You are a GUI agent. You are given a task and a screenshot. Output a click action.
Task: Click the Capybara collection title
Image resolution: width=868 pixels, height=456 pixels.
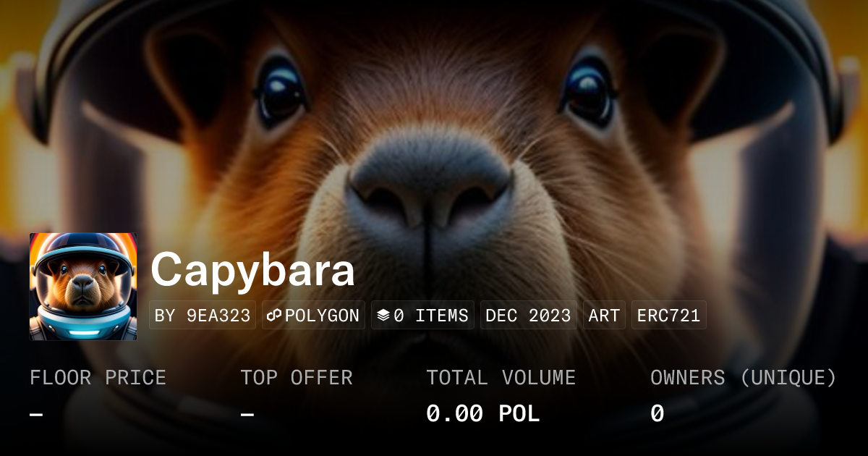point(252,271)
